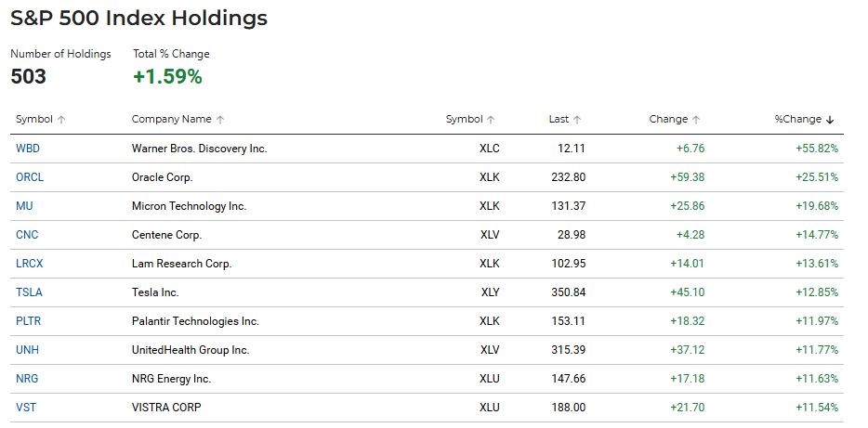Open CNC ticker link
The image size is (868, 428).
point(27,235)
